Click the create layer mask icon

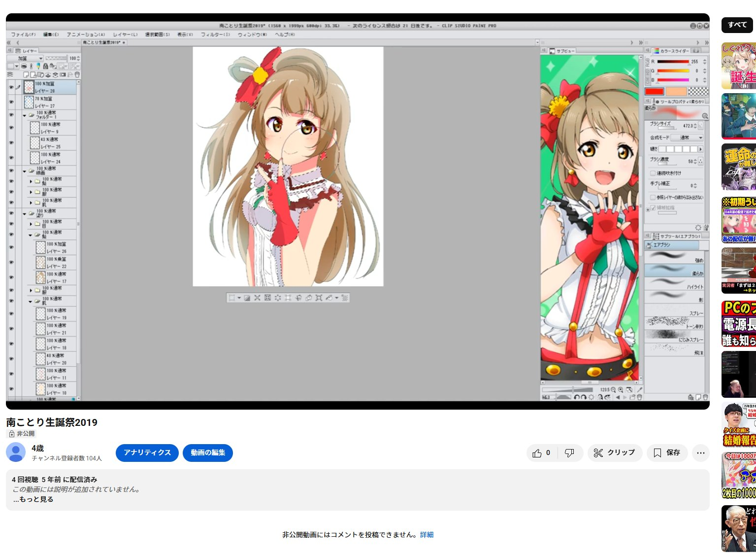63,75
